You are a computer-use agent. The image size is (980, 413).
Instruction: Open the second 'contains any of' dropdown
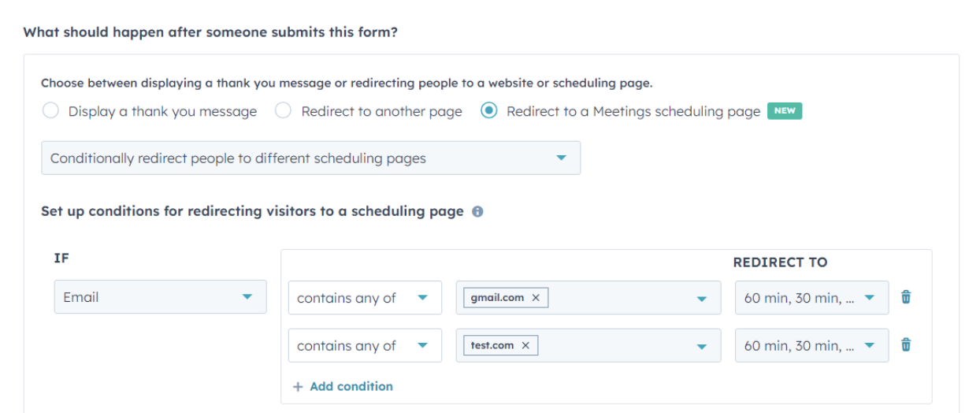coord(364,345)
